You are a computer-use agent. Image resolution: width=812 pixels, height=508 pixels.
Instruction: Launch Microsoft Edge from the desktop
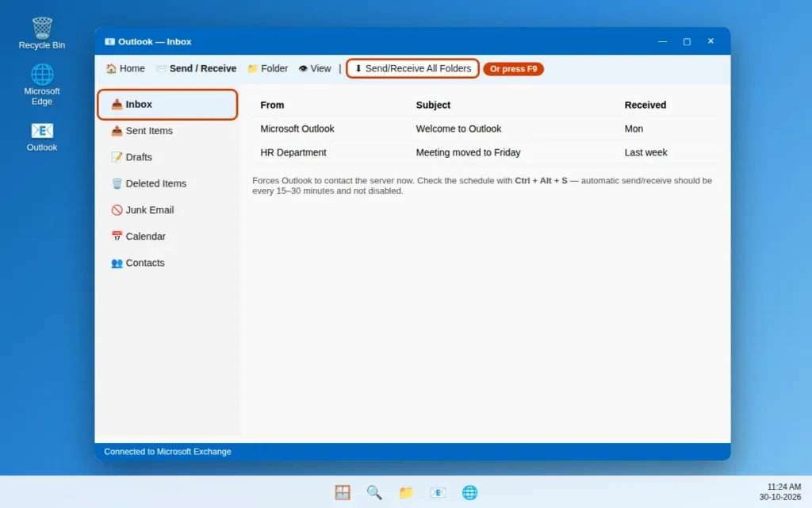[42, 84]
